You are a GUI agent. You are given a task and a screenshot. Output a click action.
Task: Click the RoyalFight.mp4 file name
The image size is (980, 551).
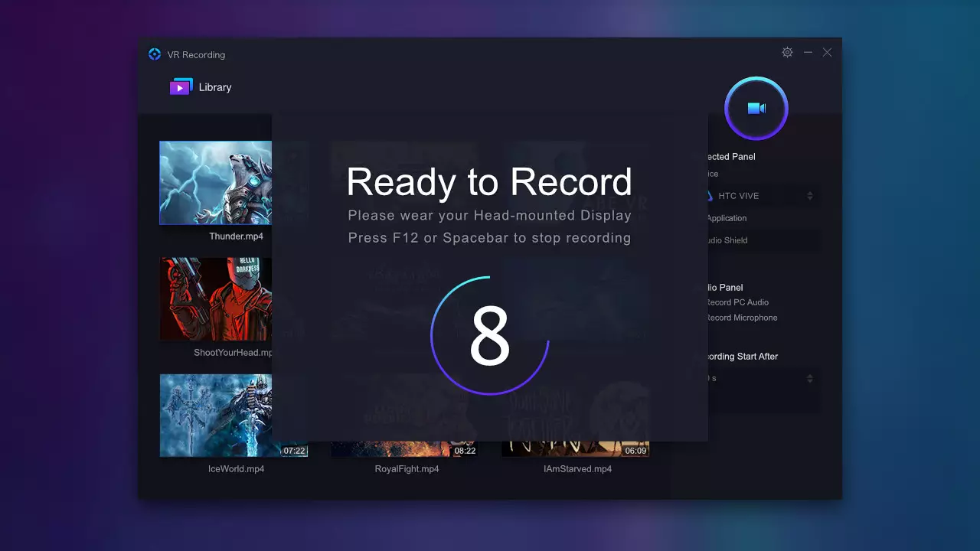coord(407,469)
